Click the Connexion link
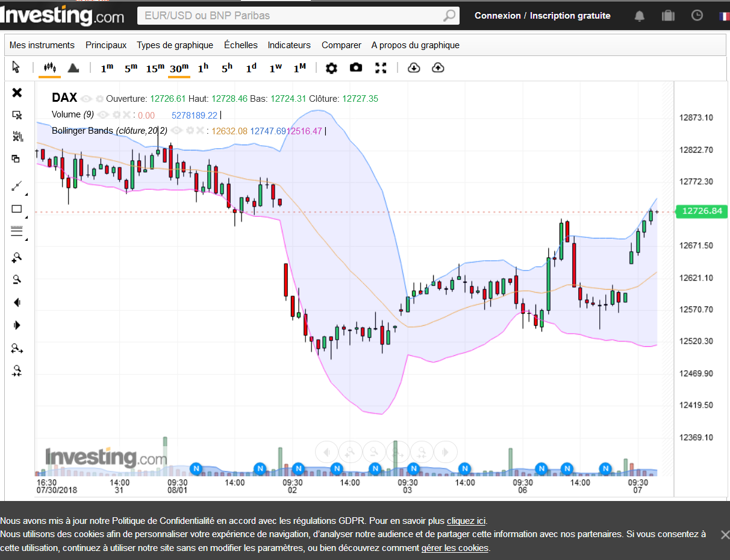Viewport: 730px width, 560px height. 498,16
